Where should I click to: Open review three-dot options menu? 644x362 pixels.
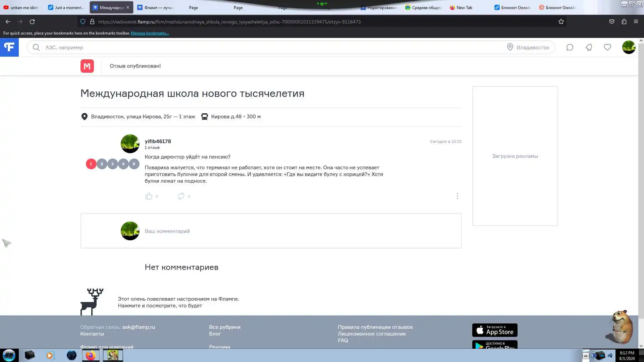tap(457, 196)
